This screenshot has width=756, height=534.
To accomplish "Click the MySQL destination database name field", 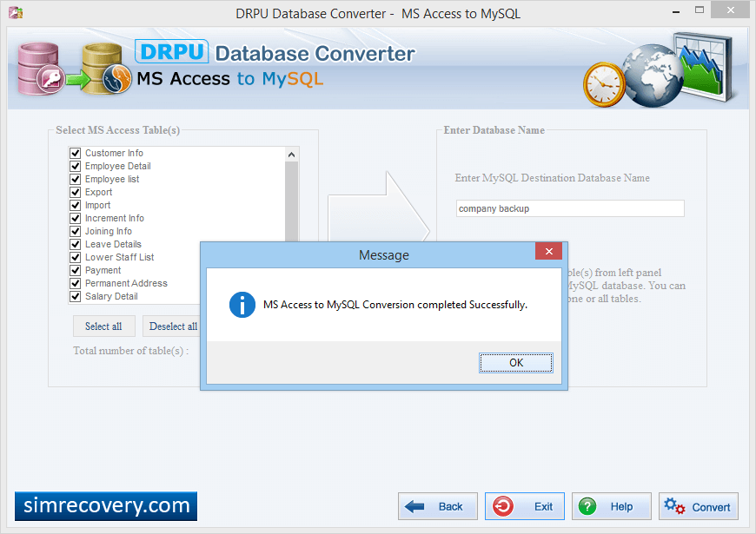I will 570,208.
